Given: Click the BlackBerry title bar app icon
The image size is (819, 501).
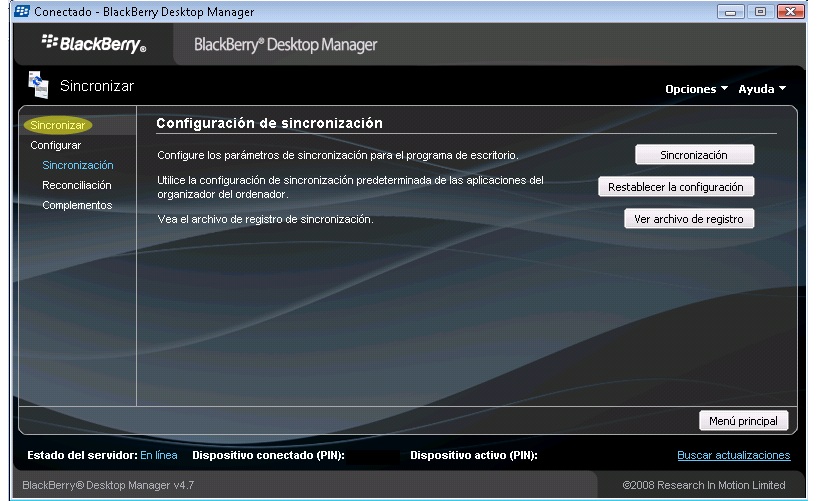Looking at the screenshot, I should pos(22,11).
